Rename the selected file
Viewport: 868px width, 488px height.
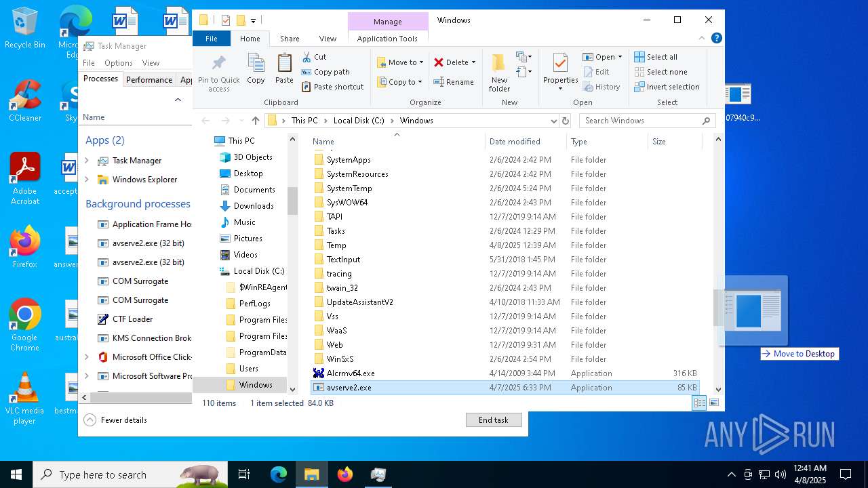(454, 82)
